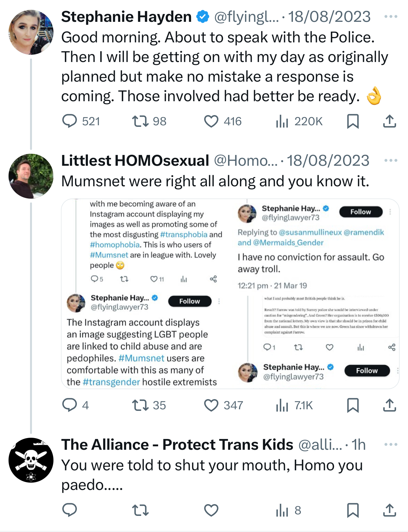Reply to the Mumsnet tweet
The width and height of the screenshot is (408, 532).
click(x=70, y=405)
